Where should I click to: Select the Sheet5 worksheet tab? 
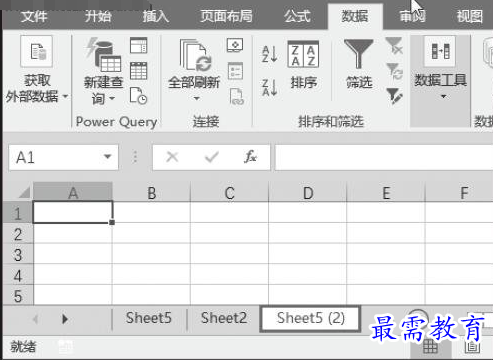click(x=149, y=318)
